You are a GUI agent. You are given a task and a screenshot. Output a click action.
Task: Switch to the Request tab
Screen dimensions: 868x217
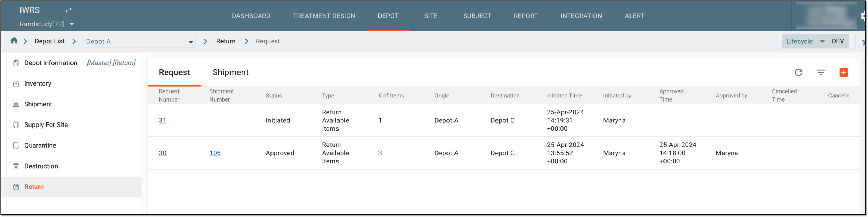[174, 72]
